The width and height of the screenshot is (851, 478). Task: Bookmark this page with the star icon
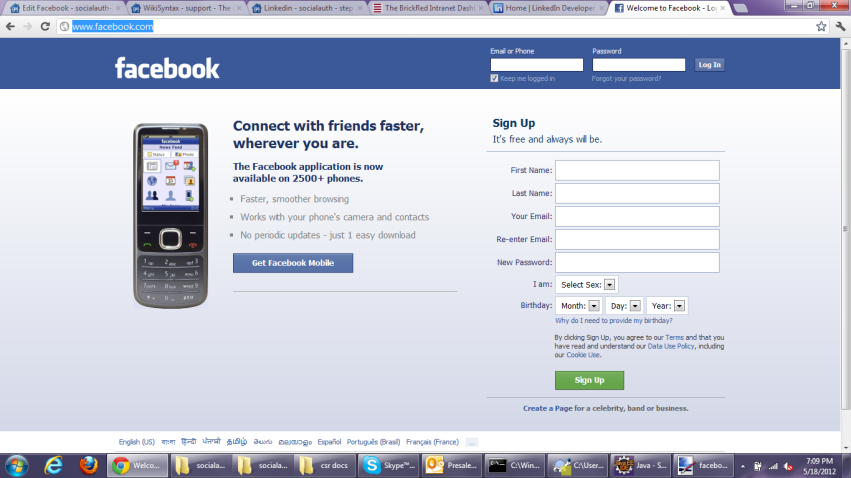pyautogui.click(x=821, y=26)
